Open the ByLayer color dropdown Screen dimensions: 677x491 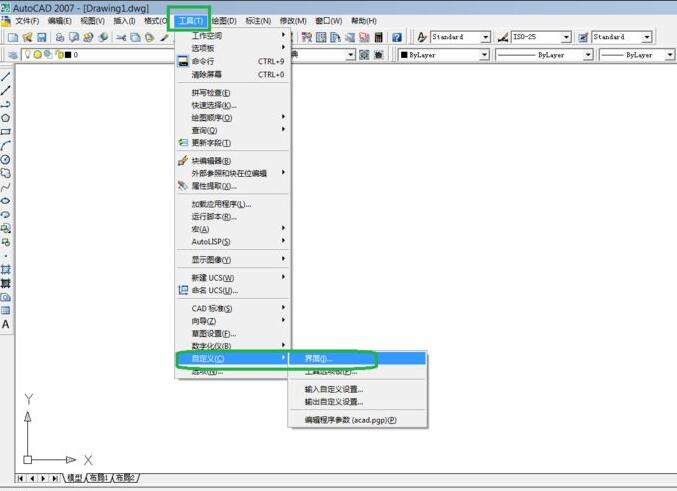(484, 55)
